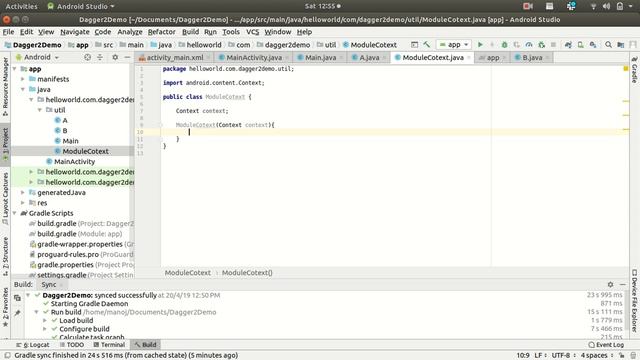Open the TODO tool window button
Image resolution: width=640 pixels, height=360 pixels.
(x=72, y=345)
